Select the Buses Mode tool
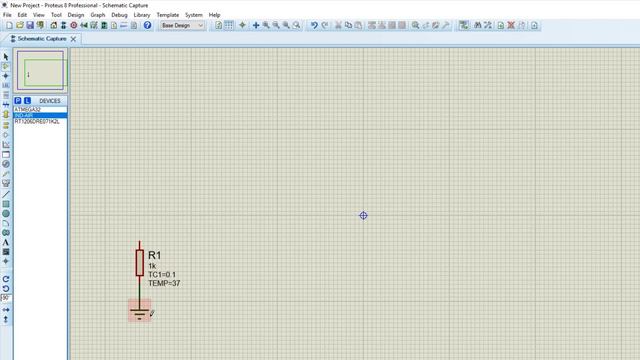This screenshot has width=640, height=360. pyautogui.click(x=6, y=105)
